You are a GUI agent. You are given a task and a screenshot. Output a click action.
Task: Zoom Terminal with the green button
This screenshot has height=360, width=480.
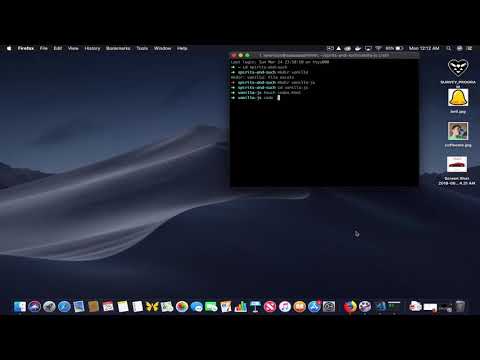[x=247, y=55]
